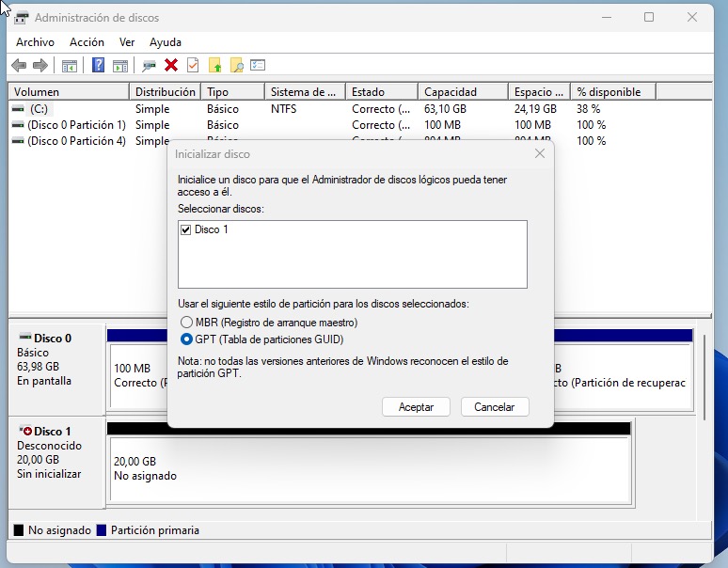Click the red X delete toolbar icon
Image resolution: width=728 pixels, height=568 pixels.
coord(171,66)
